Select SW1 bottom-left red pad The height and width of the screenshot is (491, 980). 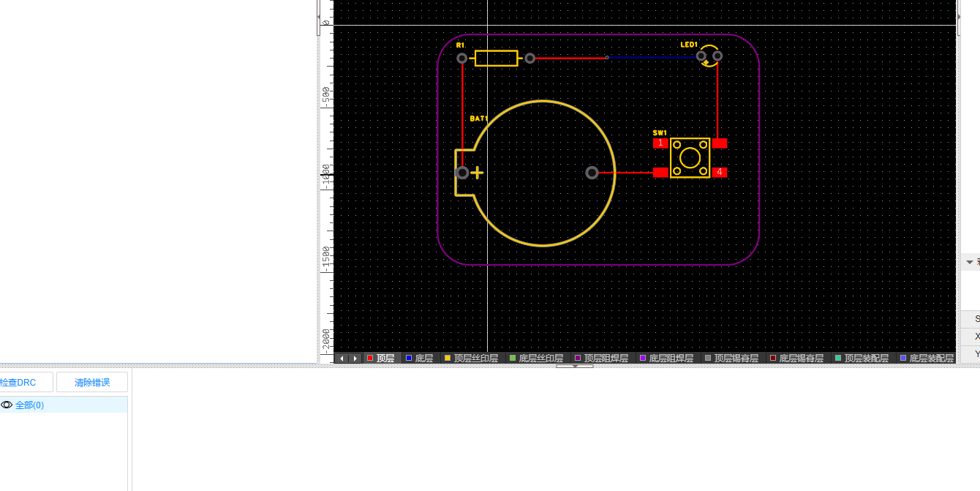[x=660, y=172]
